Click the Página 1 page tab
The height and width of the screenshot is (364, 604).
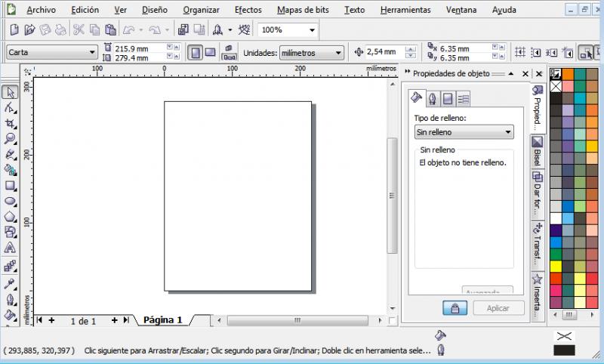(163, 320)
